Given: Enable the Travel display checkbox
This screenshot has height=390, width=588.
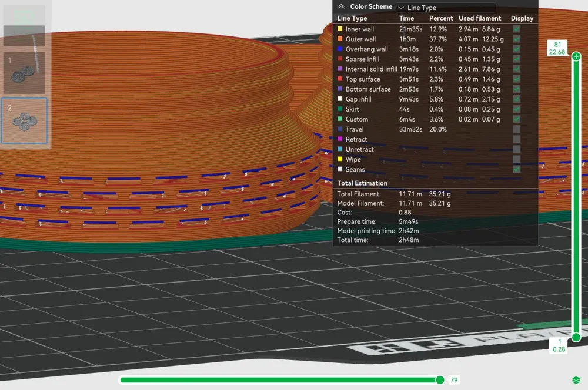Looking at the screenshot, I should [516, 129].
